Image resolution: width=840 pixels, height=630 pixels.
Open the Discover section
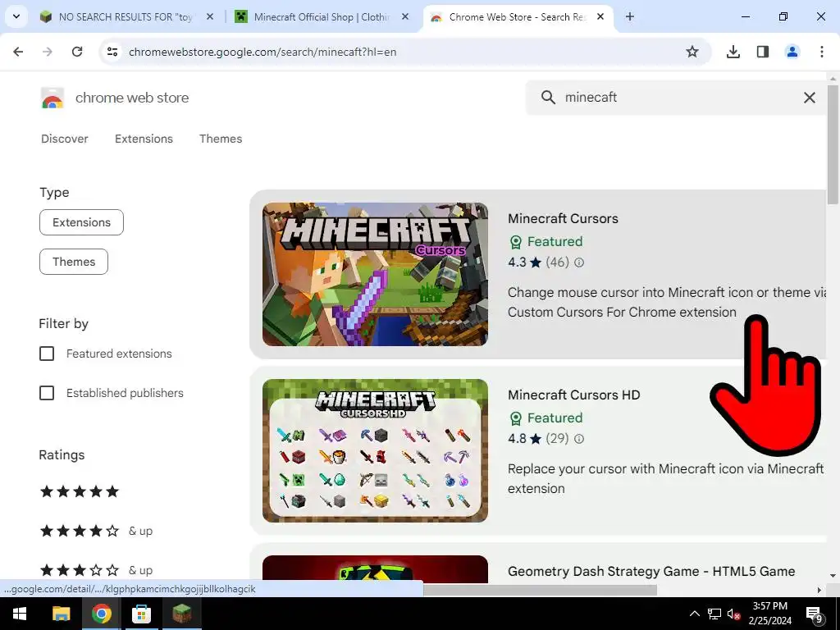[x=64, y=139]
